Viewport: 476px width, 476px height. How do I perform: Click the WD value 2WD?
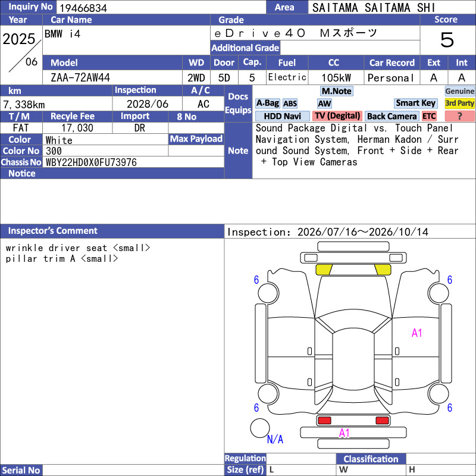pyautogui.click(x=196, y=78)
